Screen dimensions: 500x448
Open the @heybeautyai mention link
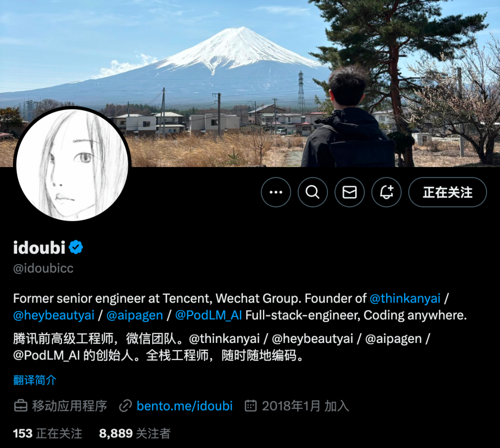[54, 315]
